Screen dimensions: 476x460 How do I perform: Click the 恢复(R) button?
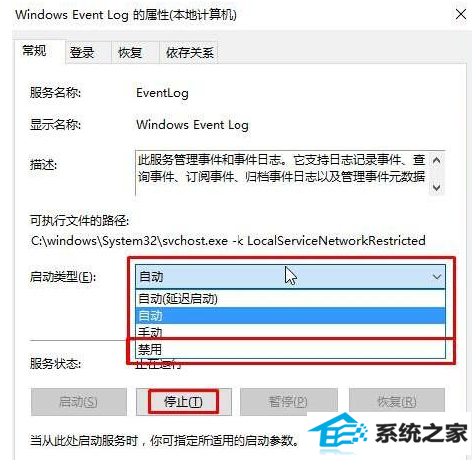[397, 402]
